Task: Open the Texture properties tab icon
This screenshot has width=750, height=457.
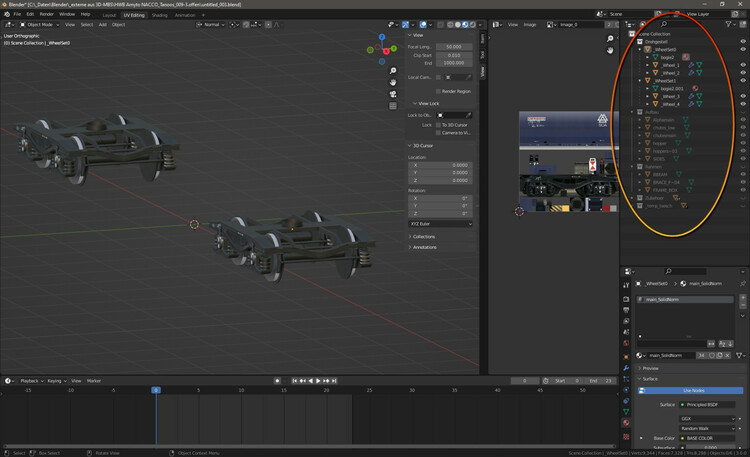Action: tap(626, 436)
